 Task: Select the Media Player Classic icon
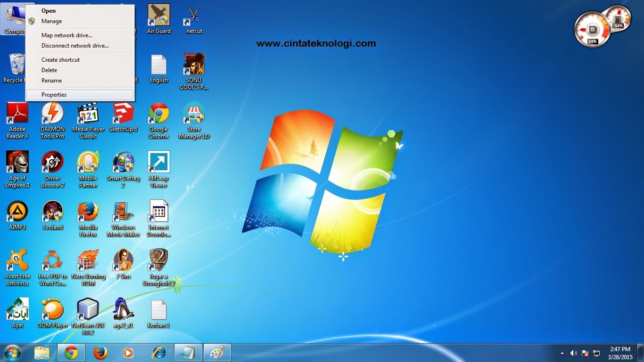(88, 121)
